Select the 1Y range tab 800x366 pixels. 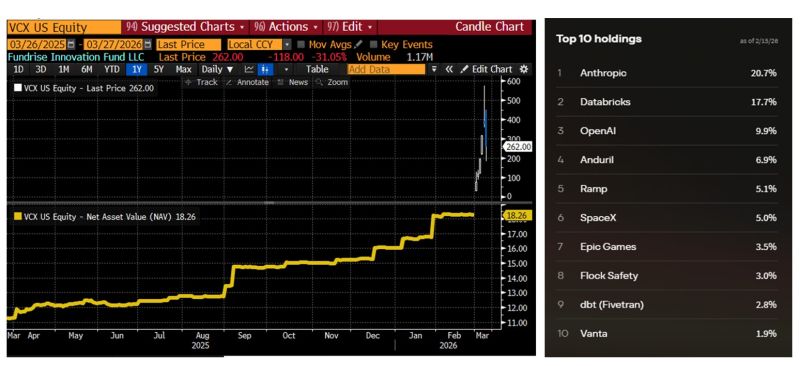pos(137,69)
